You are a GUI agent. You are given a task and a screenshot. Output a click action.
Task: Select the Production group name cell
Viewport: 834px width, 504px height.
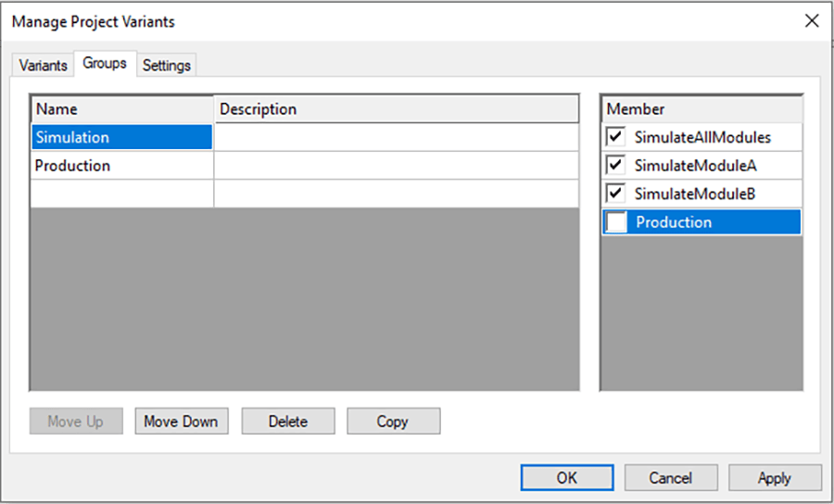pyautogui.click(x=122, y=165)
